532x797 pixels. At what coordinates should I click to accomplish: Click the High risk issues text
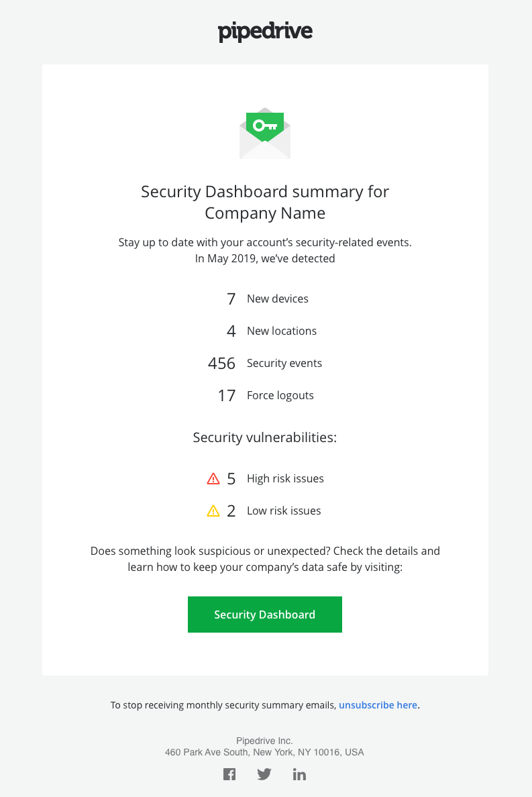(286, 479)
